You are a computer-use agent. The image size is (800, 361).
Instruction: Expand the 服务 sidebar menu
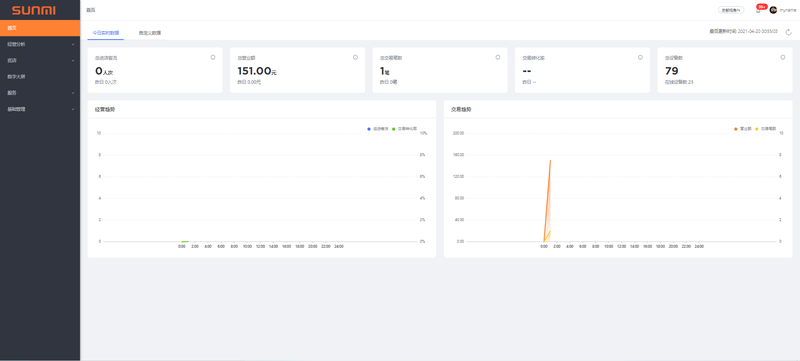coord(40,93)
